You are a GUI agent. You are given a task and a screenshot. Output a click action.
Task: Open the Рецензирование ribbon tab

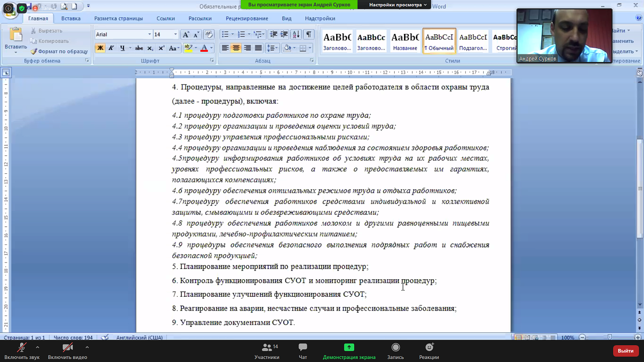(247, 18)
